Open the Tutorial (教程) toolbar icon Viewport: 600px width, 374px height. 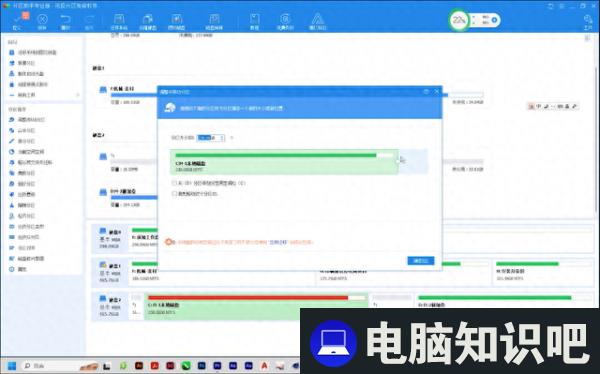pyautogui.click(x=254, y=21)
